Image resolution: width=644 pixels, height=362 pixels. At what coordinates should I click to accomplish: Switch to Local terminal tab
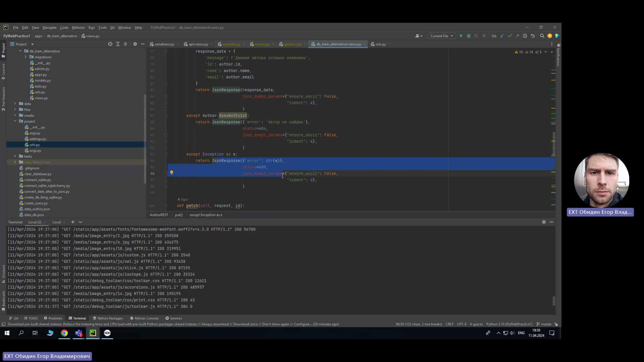(x=57, y=222)
